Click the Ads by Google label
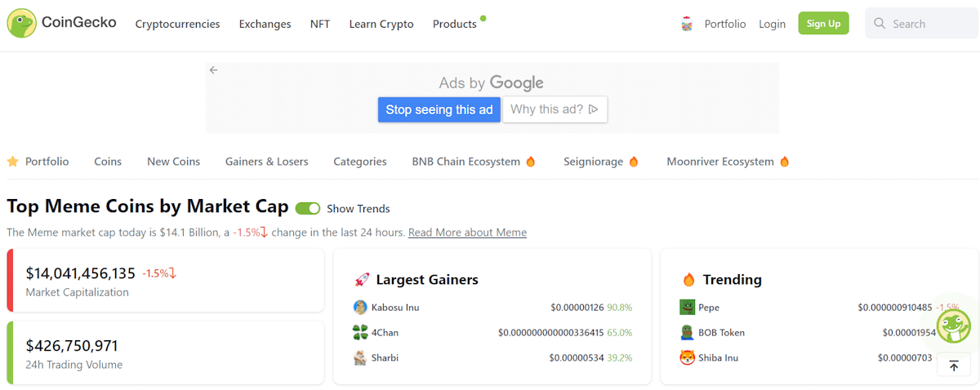Viewport: 980px width, 390px height. tap(491, 82)
